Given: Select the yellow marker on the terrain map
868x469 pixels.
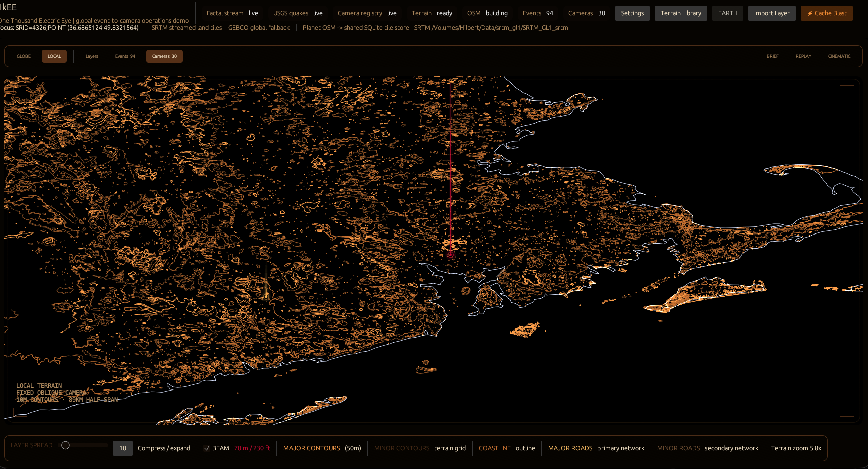Looking at the screenshot, I should [x=266, y=295].
